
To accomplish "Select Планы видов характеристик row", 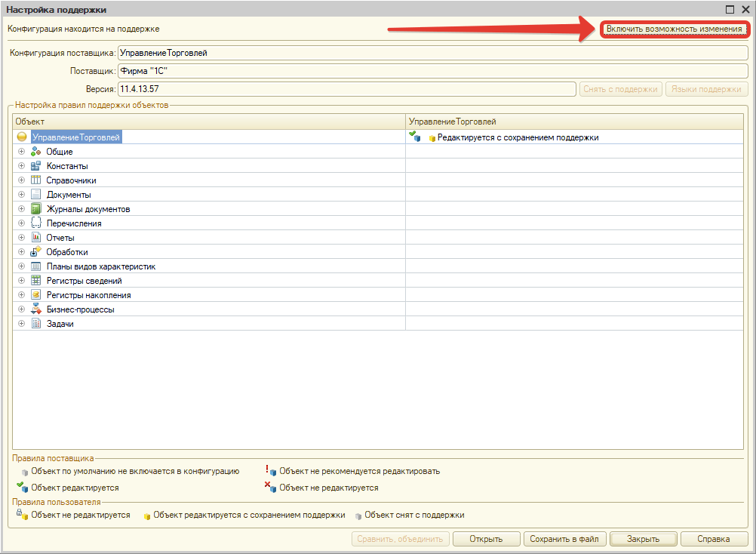I will pyautogui.click(x=101, y=266).
